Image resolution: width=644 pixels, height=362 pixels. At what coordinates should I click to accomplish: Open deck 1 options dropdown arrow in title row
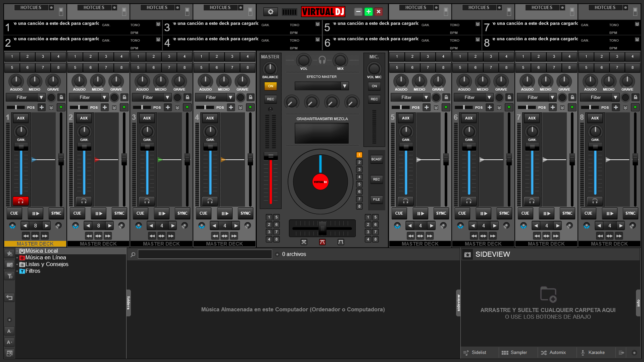(158, 24)
